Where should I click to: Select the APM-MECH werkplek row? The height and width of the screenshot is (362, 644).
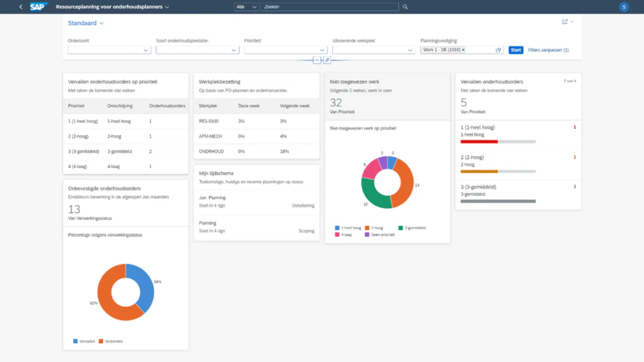click(x=257, y=136)
